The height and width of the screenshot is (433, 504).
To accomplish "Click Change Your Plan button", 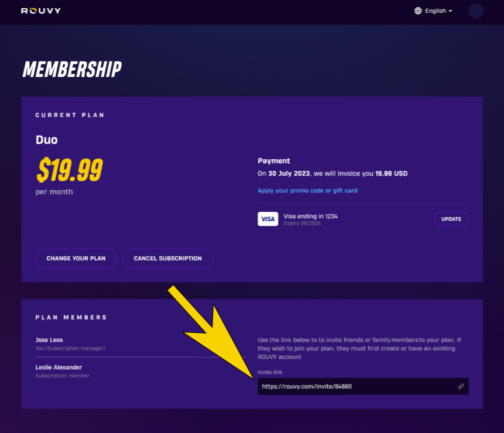I will (76, 258).
